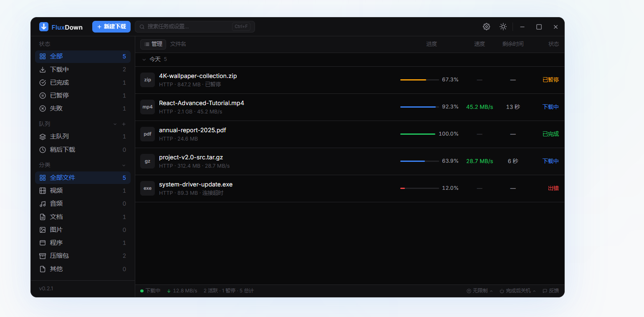Click the mp4 file type icon
644x317 pixels.
[147, 107]
